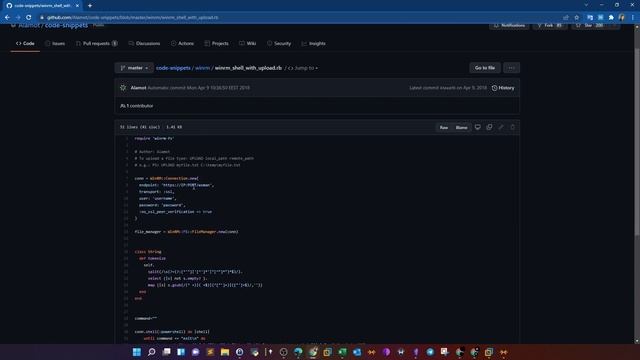Open 1Password from taskbar
Image resolution: width=640 pixels, height=360 pixels.
(240, 352)
